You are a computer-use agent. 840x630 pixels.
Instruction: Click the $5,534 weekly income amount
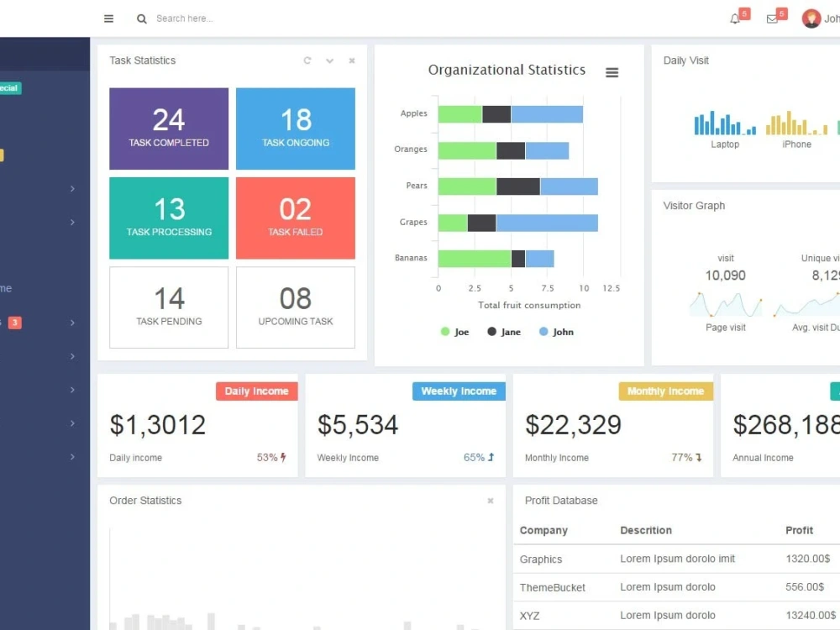click(358, 425)
